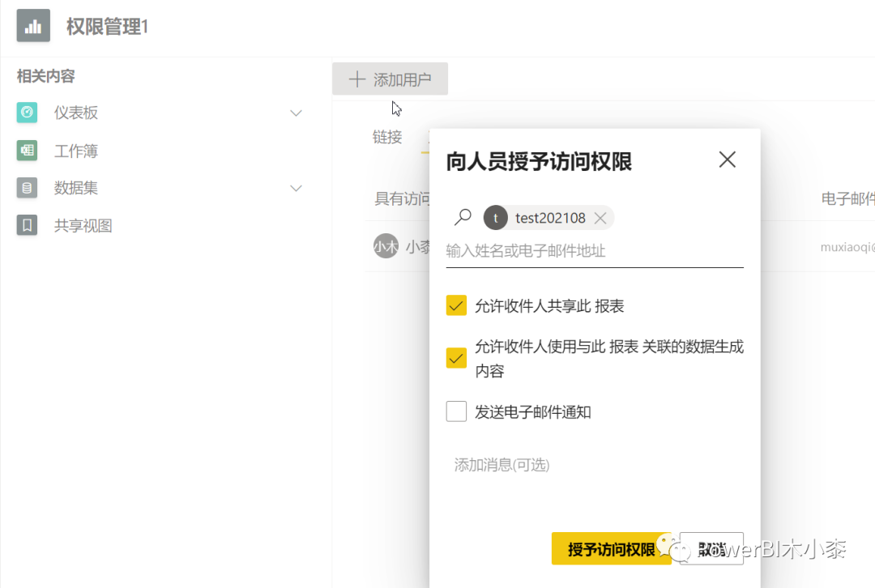This screenshot has width=875, height=588.
Task: Click the 共享视图 bookmark icon
Action: tap(27, 225)
